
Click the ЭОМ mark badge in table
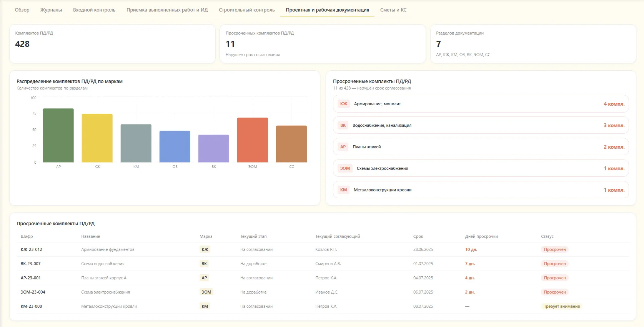coord(206,292)
